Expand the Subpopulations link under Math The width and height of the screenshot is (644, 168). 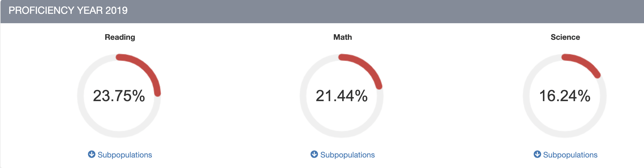tap(347, 155)
